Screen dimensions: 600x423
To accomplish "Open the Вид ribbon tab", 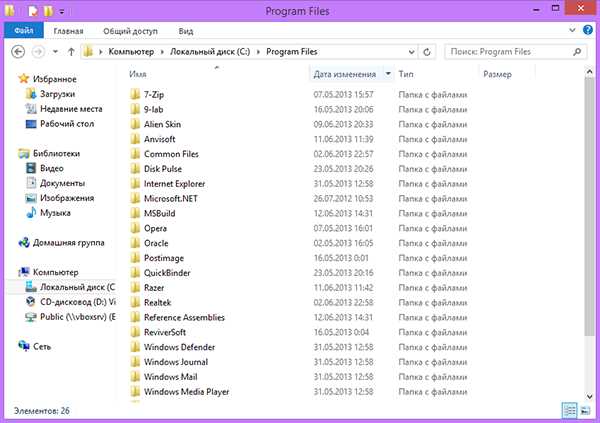I will 186,31.
